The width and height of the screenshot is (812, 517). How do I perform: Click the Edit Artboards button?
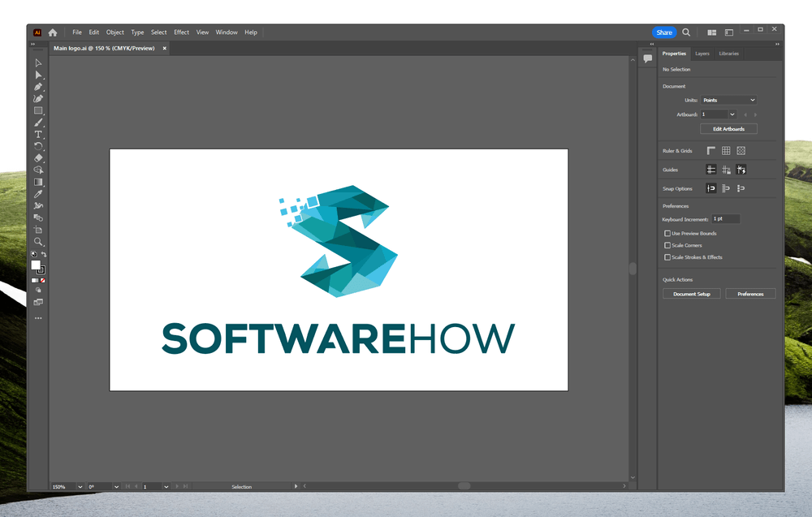[x=728, y=129]
